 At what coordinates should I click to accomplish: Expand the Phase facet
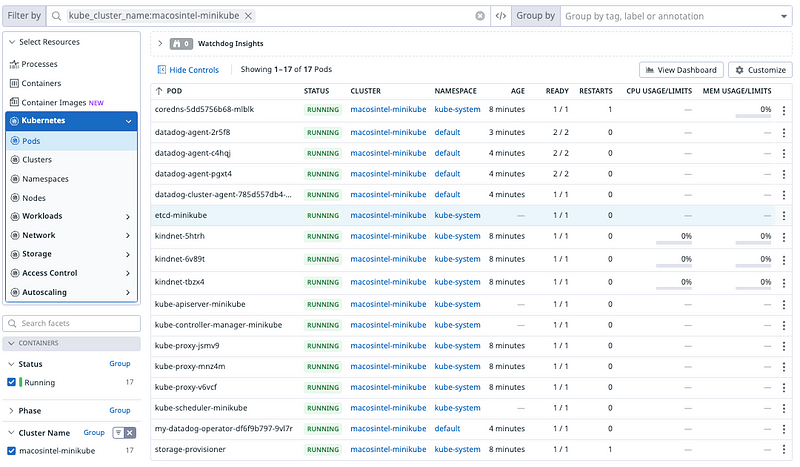tap(11, 410)
